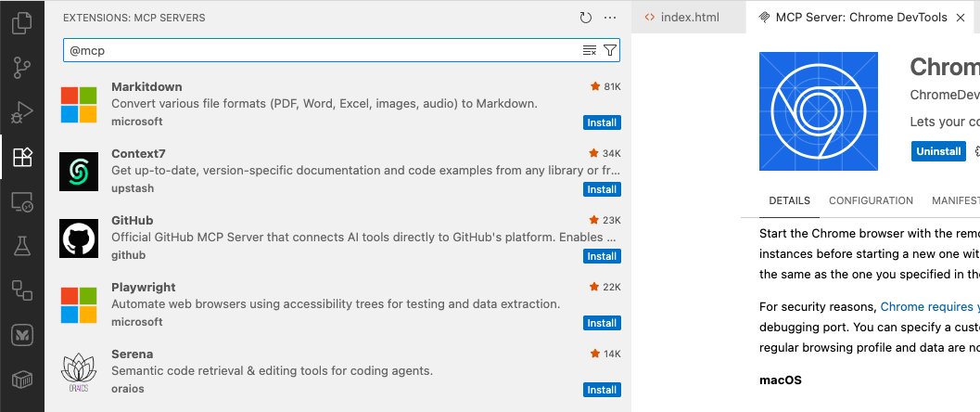This screenshot has width=980, height=412.
Task: Close the MCP Server: Chrome DevTools tab
Action: (961, 18)
